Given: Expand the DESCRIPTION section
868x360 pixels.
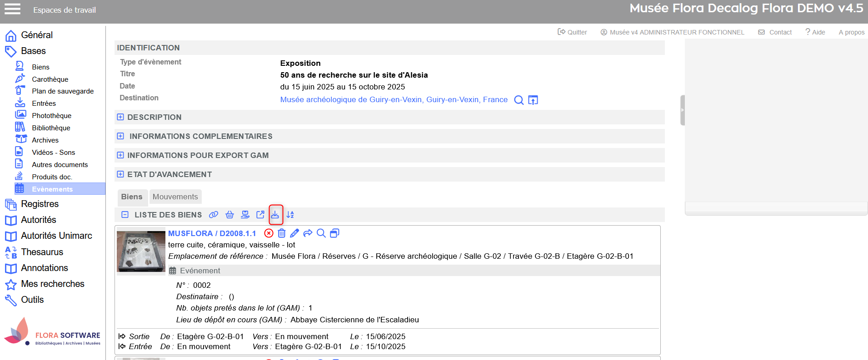Looking at the screenshot, I should coord(120,117).
